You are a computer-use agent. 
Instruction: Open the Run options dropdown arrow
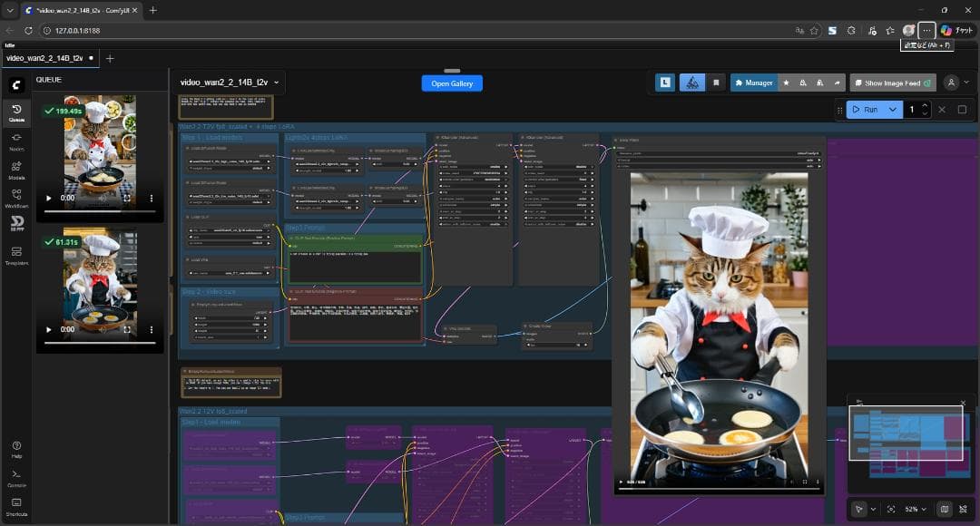893,109
